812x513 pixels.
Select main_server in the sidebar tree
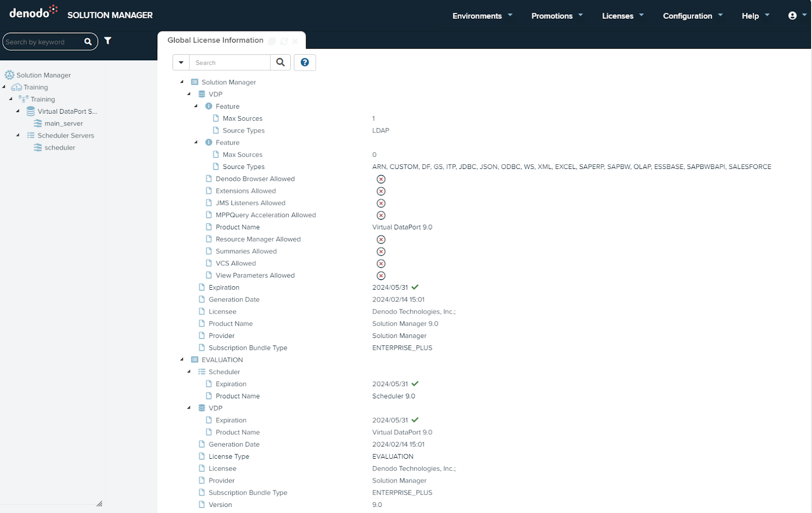pos(63,123)
